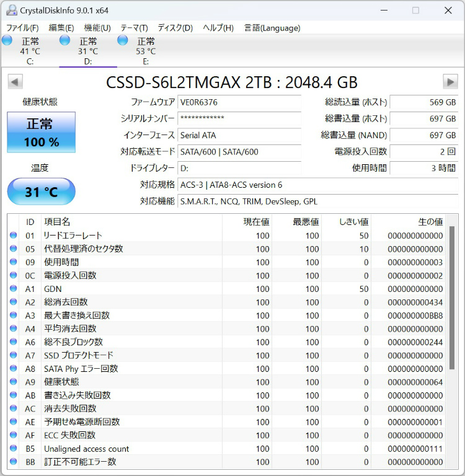Go to previous disk with left arrow
465x476 pixels.
pyautogui.click(x=15, y=82)
